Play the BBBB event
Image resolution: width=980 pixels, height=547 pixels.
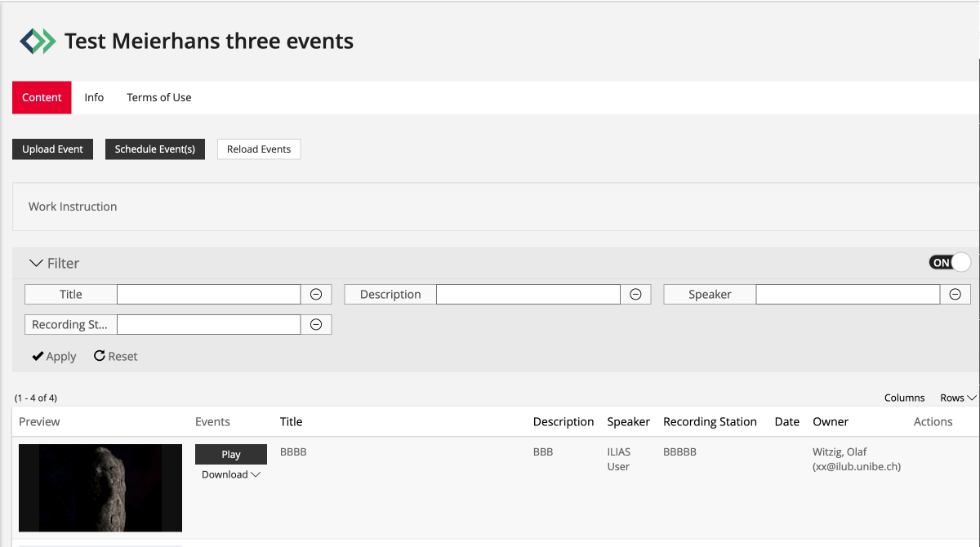(x=231, y=454)
